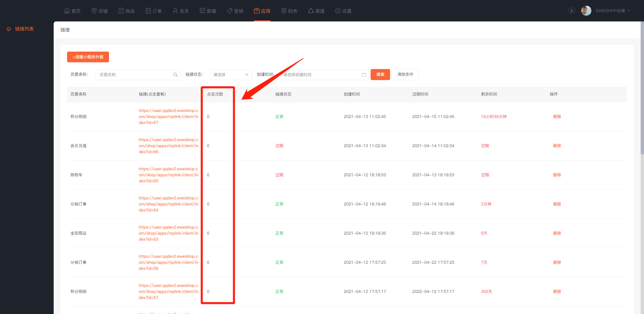Delete the 会员充值 link row
Image resolution: width=644 pixels, height=314 pixels.
(557, 146)
